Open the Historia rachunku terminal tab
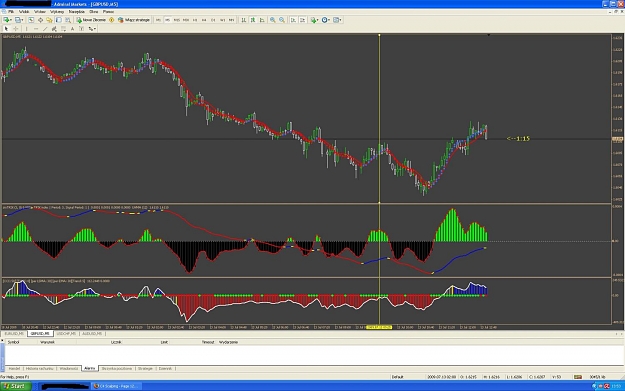Screen dimensions: 625x391 [x=39, y=369]
